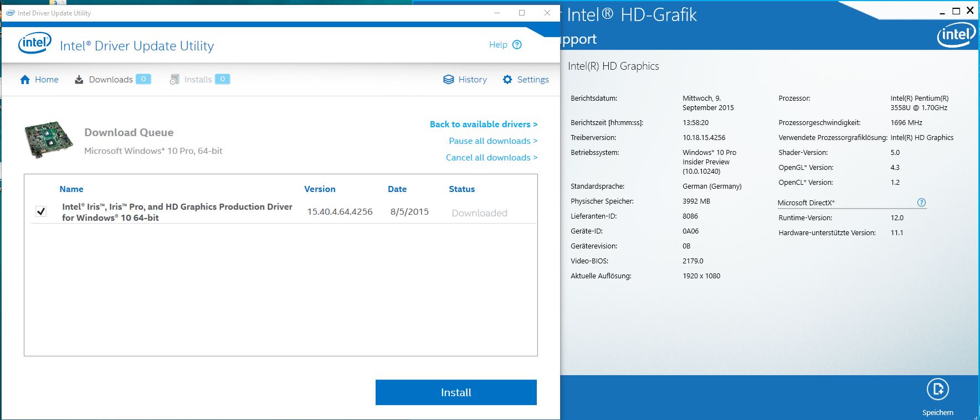Click the Geräte-ID value 0A06
The image size is (980, 420).
coord(691,231)
